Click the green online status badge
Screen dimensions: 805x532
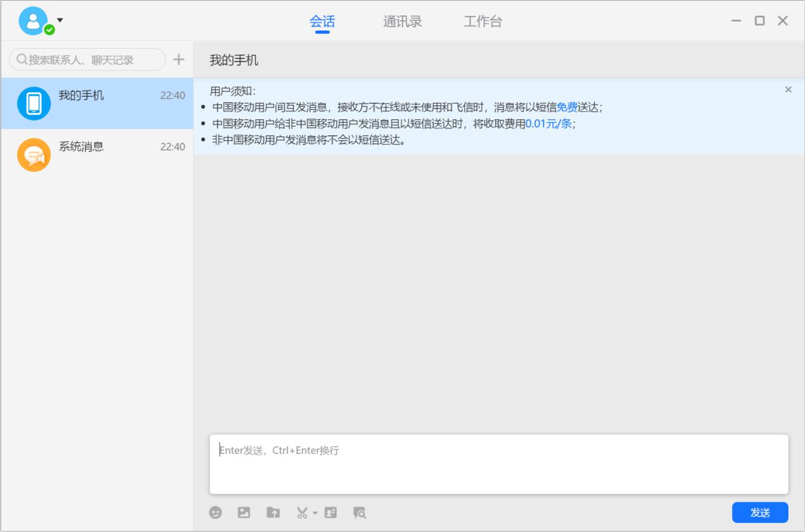coord(49,30)
